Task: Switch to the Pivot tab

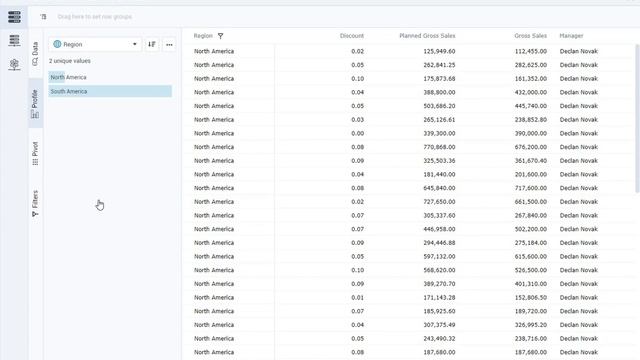Action: tap(35, 153)
